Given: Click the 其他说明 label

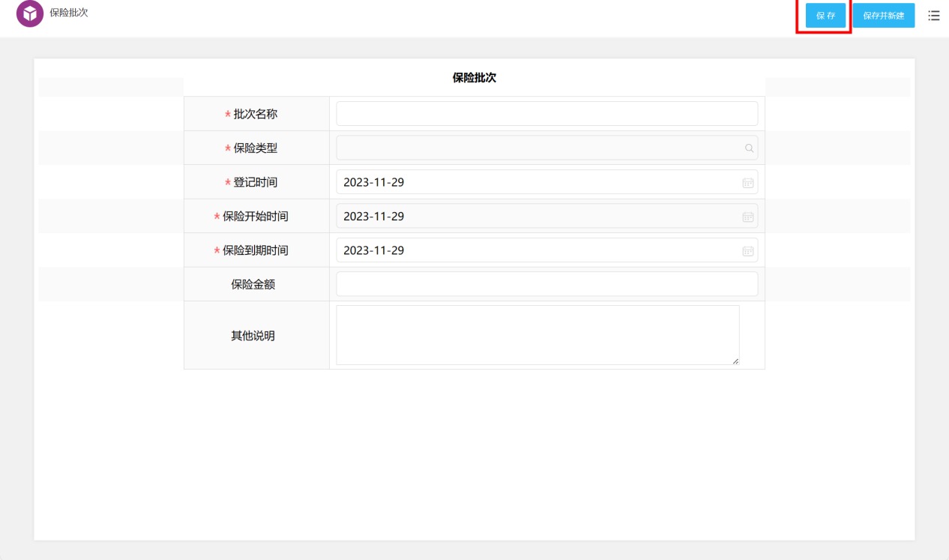Looking at the screenshot, I should tap(253, 336).
